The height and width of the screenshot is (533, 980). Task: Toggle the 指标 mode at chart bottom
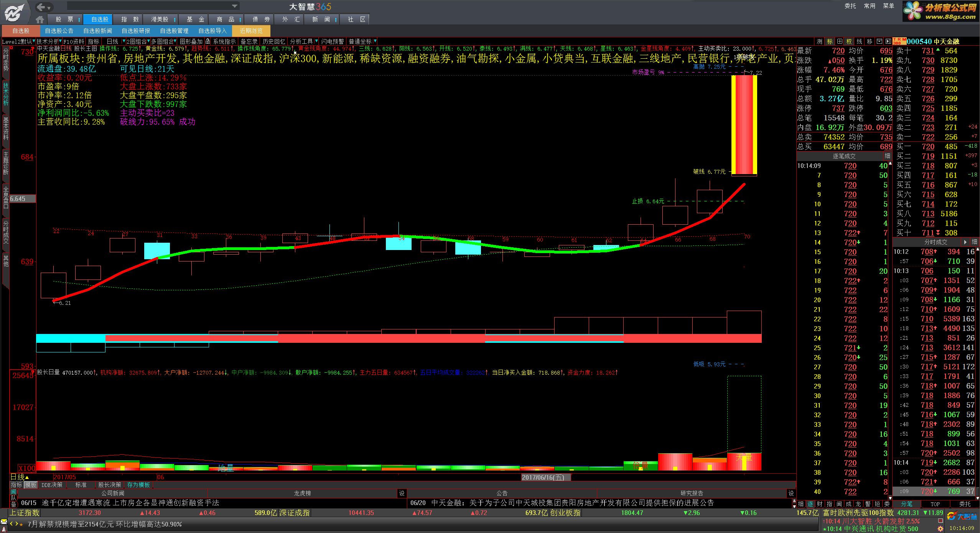(x=16, y=485)
